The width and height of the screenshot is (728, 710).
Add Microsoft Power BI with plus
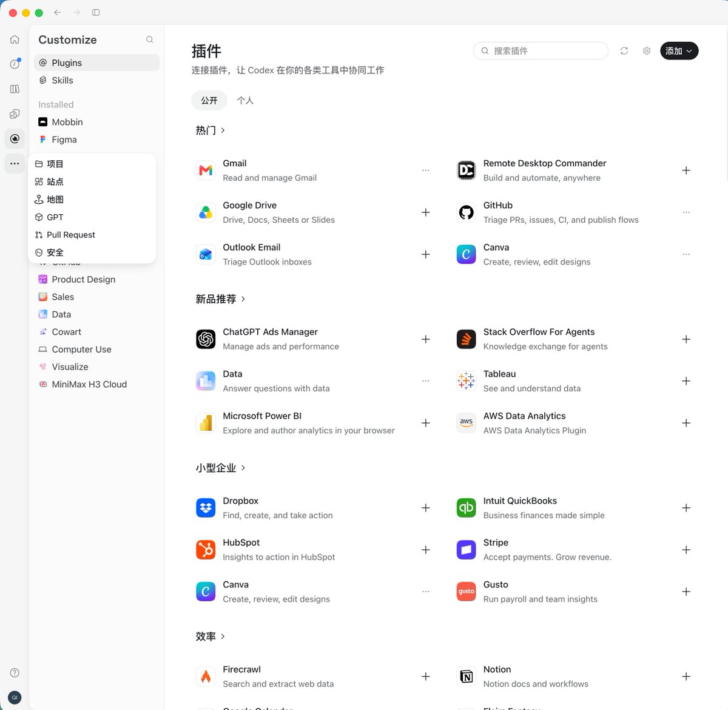point(426,423)
